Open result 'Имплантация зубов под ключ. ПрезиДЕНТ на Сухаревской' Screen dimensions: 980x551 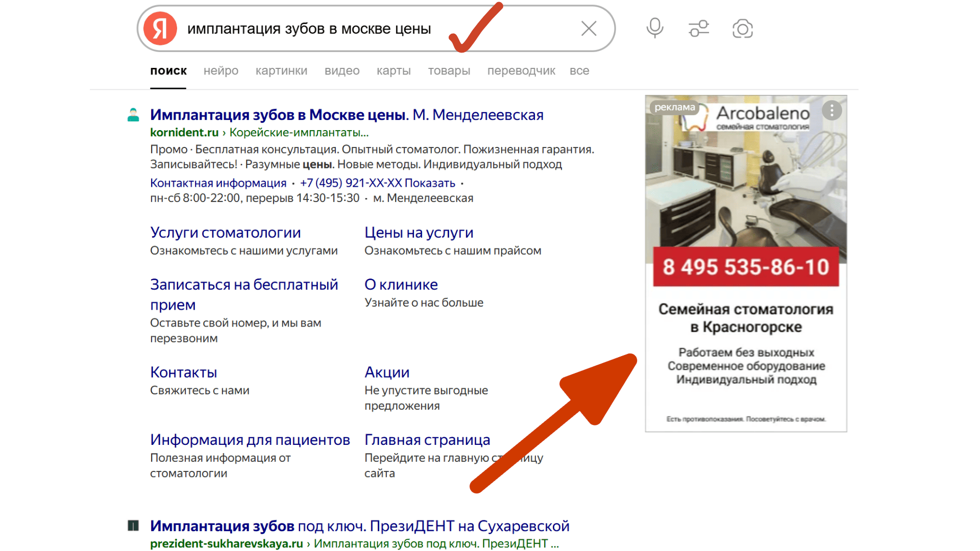(x=360, y=525)
